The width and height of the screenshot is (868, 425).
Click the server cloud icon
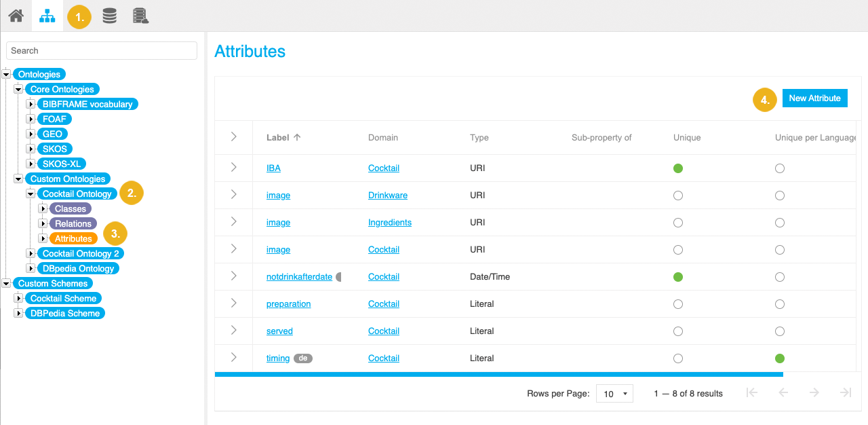(141, 16)
